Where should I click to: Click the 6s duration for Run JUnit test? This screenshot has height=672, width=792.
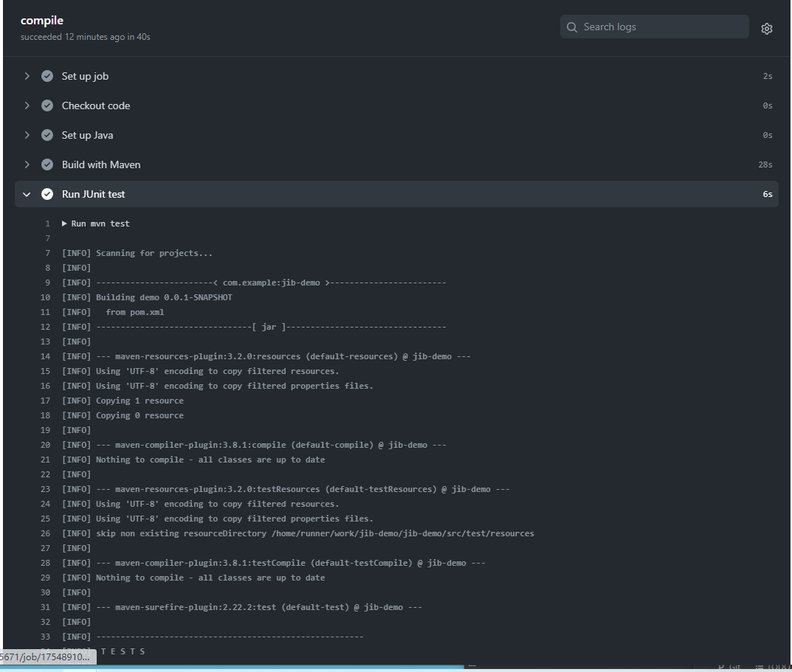coord(767,195)
